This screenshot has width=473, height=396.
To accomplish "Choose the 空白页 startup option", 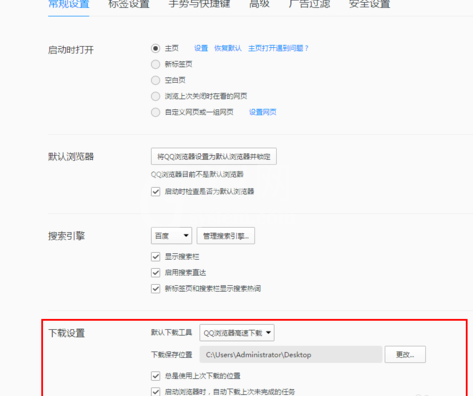I will (155, 80).
